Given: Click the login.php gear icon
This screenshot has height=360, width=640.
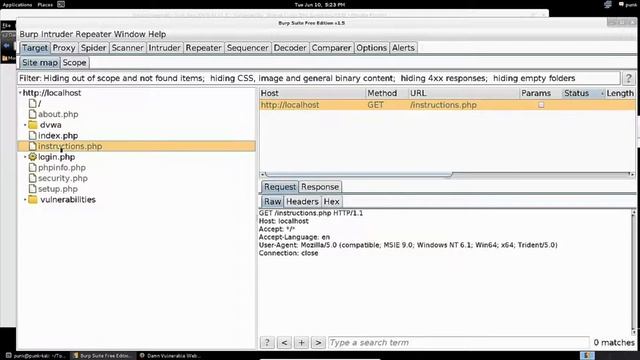Looking at the screenshot, I should click(x=33, y=157).
